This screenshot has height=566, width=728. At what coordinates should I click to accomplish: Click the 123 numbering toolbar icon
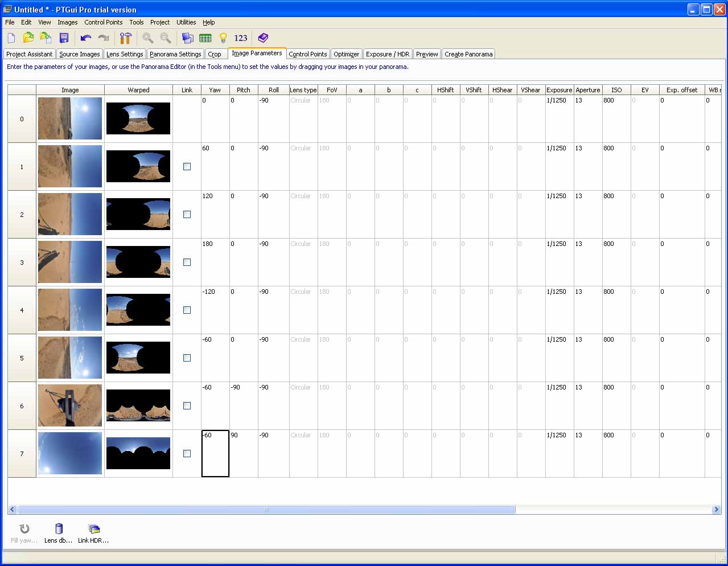click(x=241, y=38)
